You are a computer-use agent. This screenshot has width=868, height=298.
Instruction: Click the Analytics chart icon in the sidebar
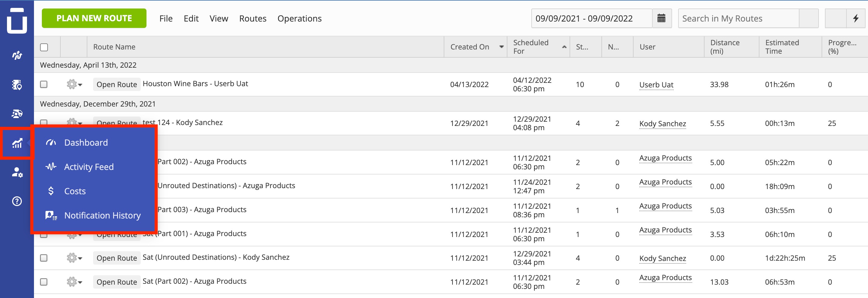[17, 143]
